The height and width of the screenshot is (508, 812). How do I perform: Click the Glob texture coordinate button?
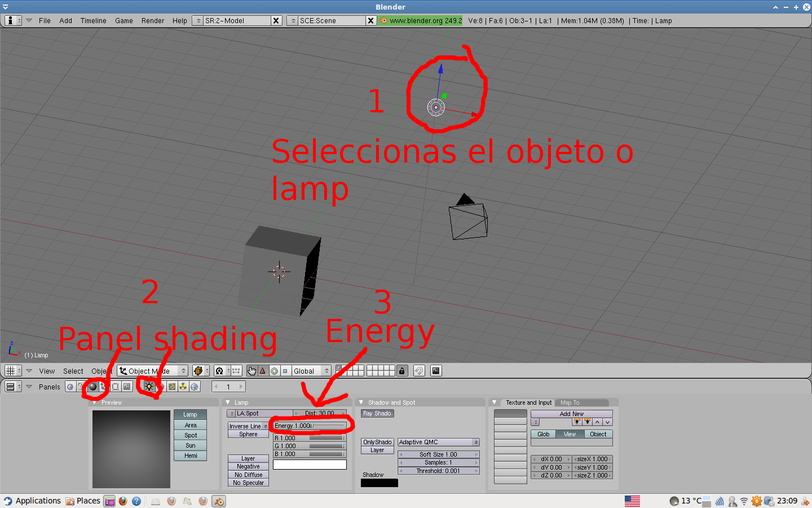(544, 434)
